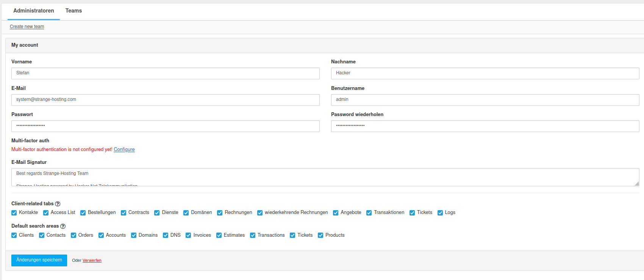The height and width of the screenshot is (280, 644).
Task: Grab the E-Mail Signatur resize handle
Action: click(x=637, y=184)
